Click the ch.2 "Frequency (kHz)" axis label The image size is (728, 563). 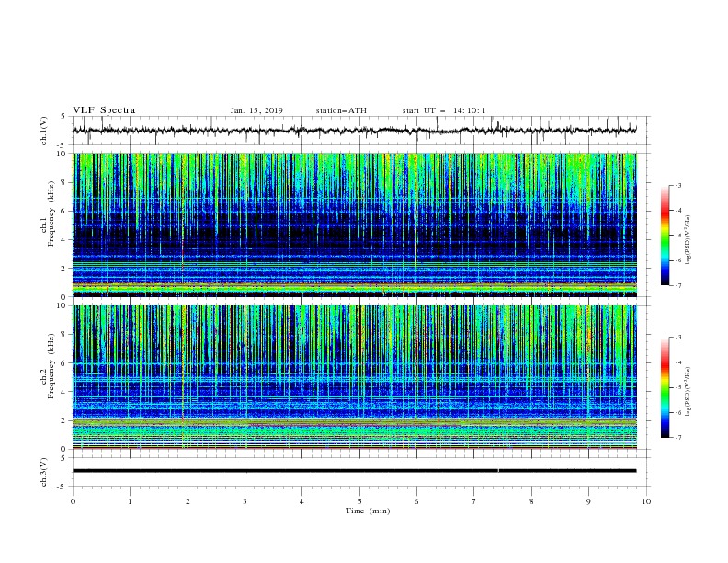click(x=51, y=366)
